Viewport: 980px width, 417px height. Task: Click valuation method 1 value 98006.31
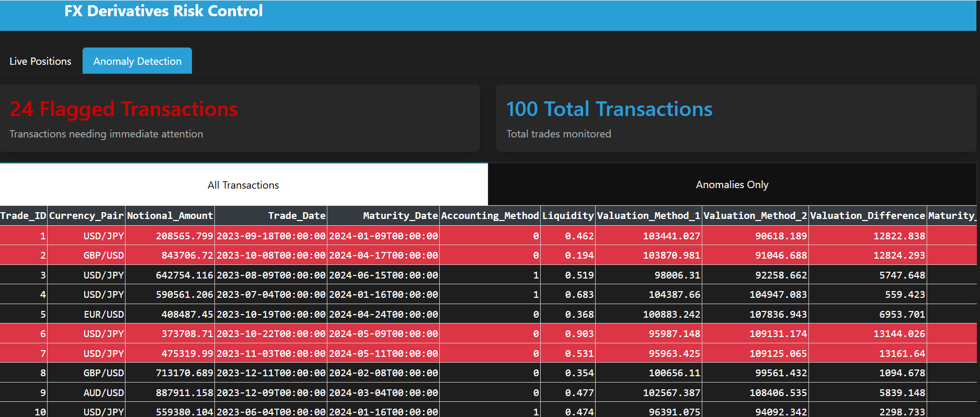coord(648,275)
